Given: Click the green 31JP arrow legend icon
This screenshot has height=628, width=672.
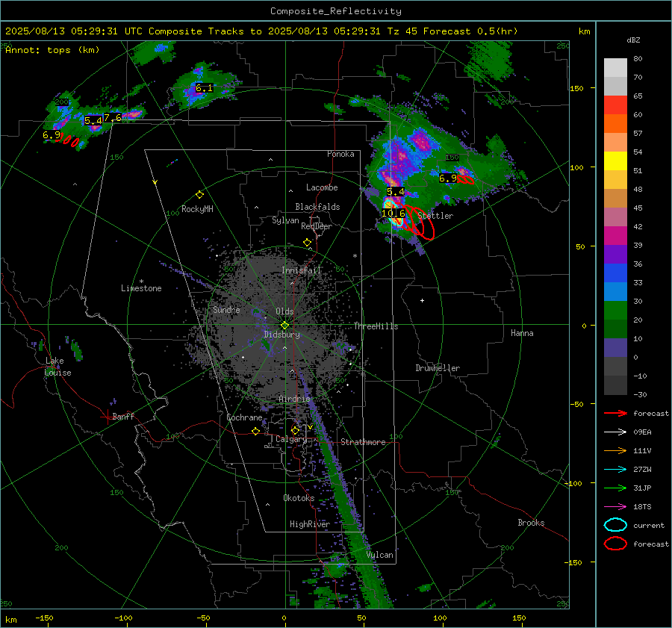Looking at the screenshot, I should pos(615,488).
